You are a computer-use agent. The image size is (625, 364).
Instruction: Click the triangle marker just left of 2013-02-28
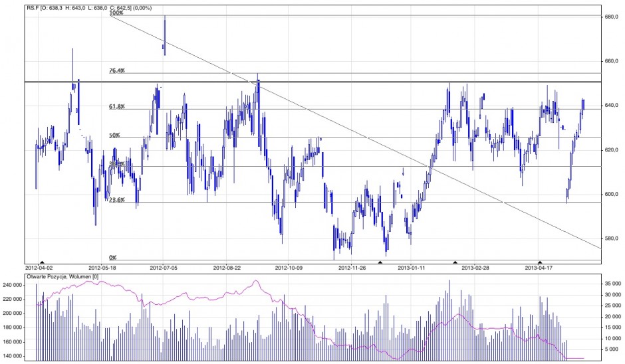click(455, 262)
